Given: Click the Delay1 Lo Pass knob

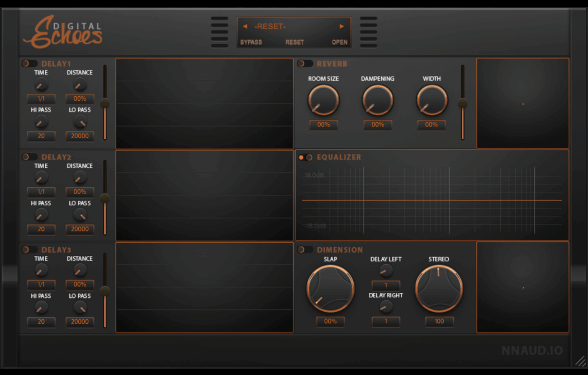Looking at the screenshot, I should [80, 121].
